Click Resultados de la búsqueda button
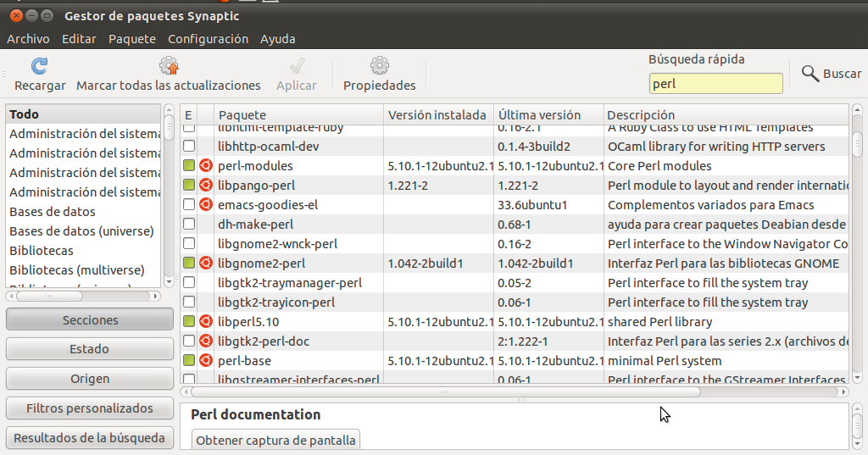Viewport: 868px width, 455px height. pos(90,438)
